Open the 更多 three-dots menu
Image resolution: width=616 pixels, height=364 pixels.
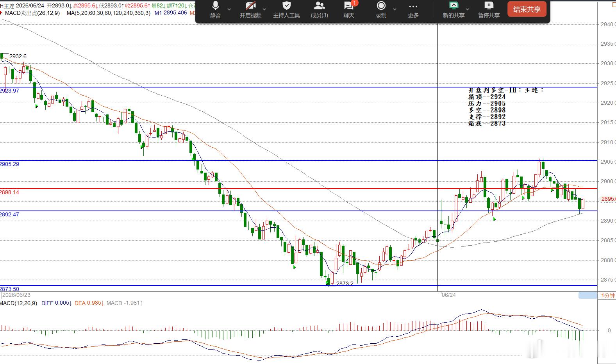click(x=413, y=10)
